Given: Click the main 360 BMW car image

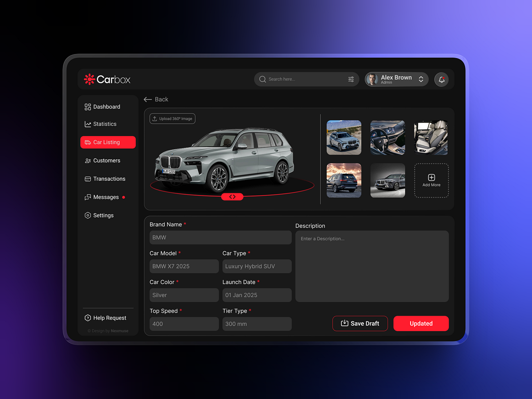Looking at the screenshot, I should tap(224, 160).
